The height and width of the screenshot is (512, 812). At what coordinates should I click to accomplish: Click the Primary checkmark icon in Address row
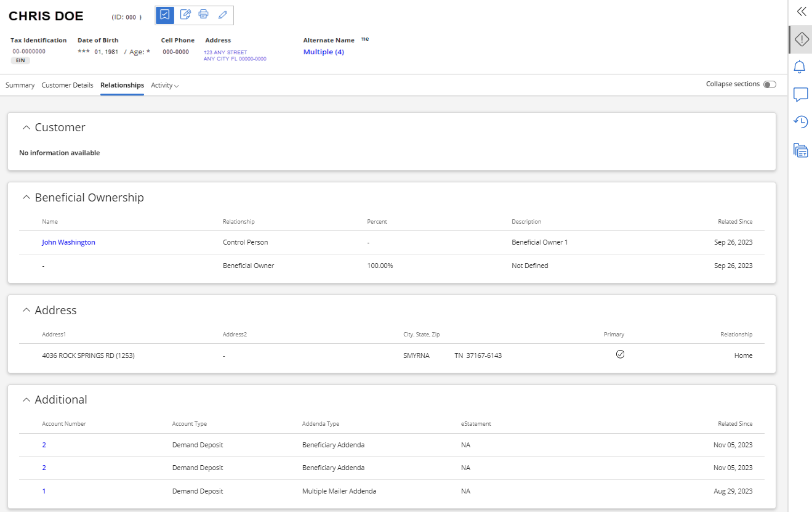click(620, 354)
